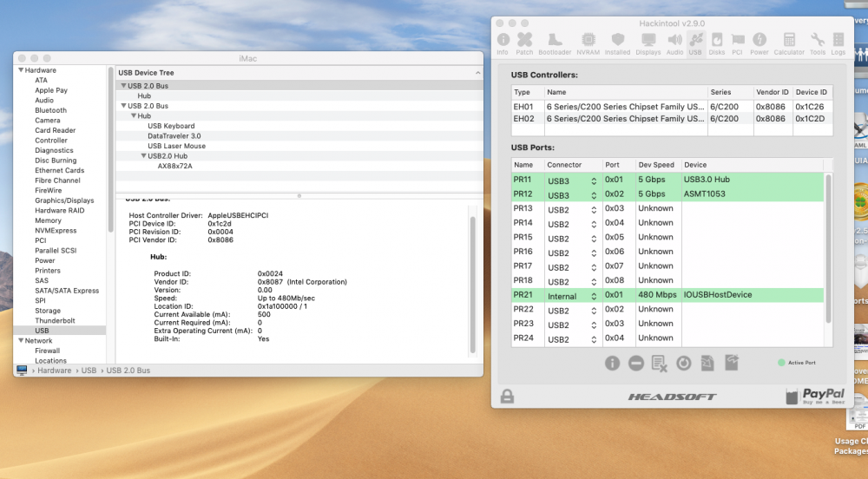Open the Disks tab in Hackintool
The width and height of the screenshot is (868, 479).
717,43
